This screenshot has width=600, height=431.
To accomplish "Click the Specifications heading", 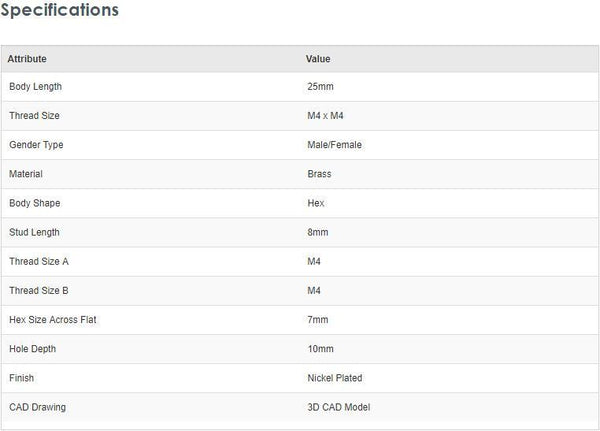I will tap(60, 11).
